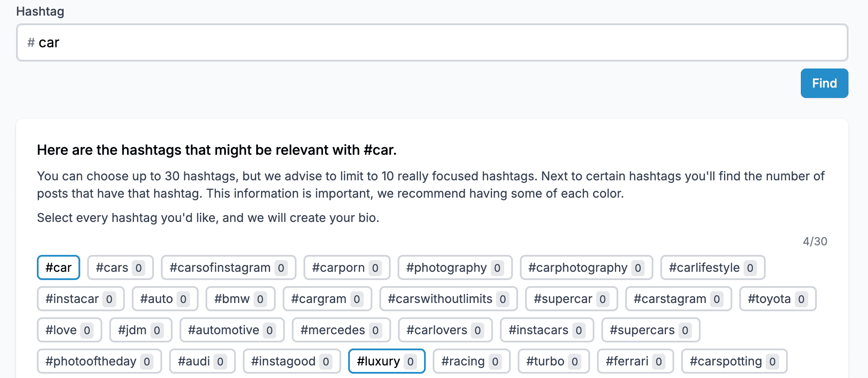The width and height of the screenshot is (868, 378).
Task: Deselect the #luxury hashtag chip
Action: [x=386, y=361]
